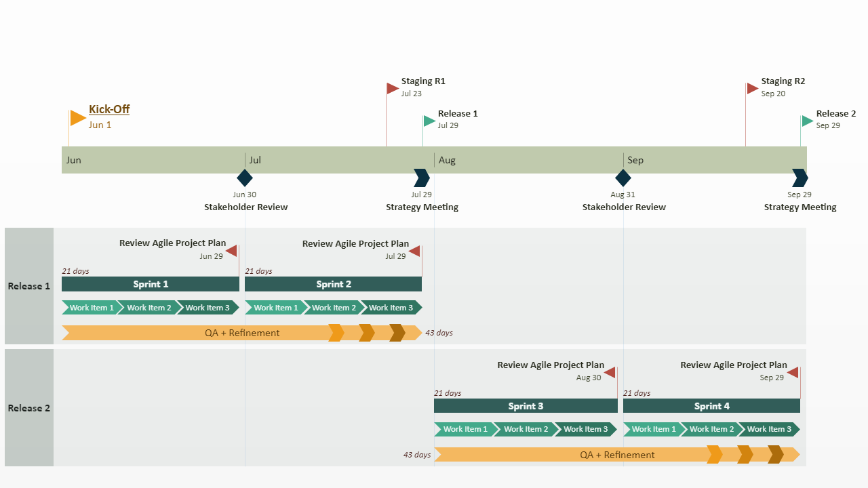This screenshot has width=868, height=488.
Task: Select the Release 1 swimlane label
Action: 28,285
